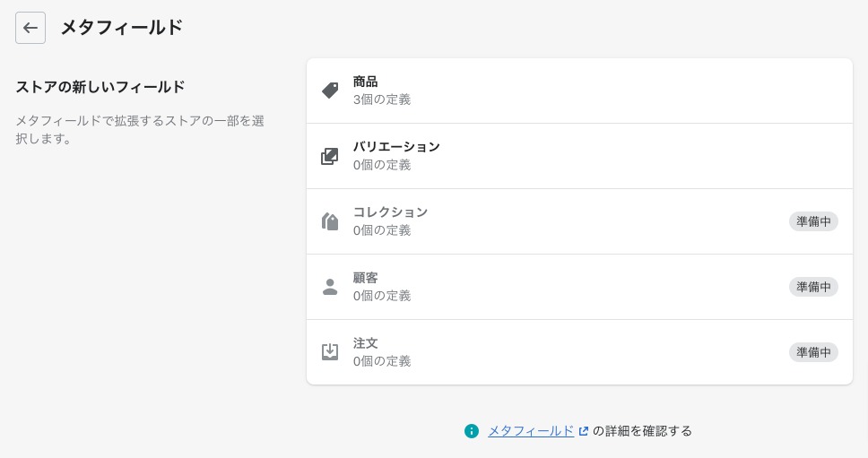Open the バリエーション metafield row
This screenshot has height=458, width=868.
(579, 156)
